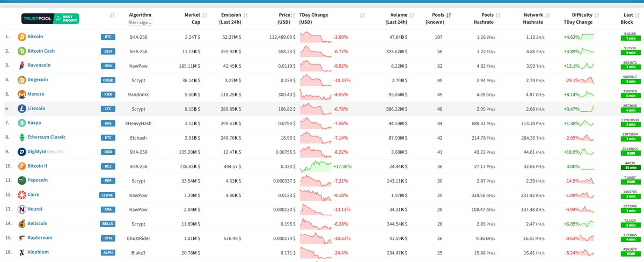Click Bitcoin's 7-day price sparkline chart
644x262 pixels.
316,37
